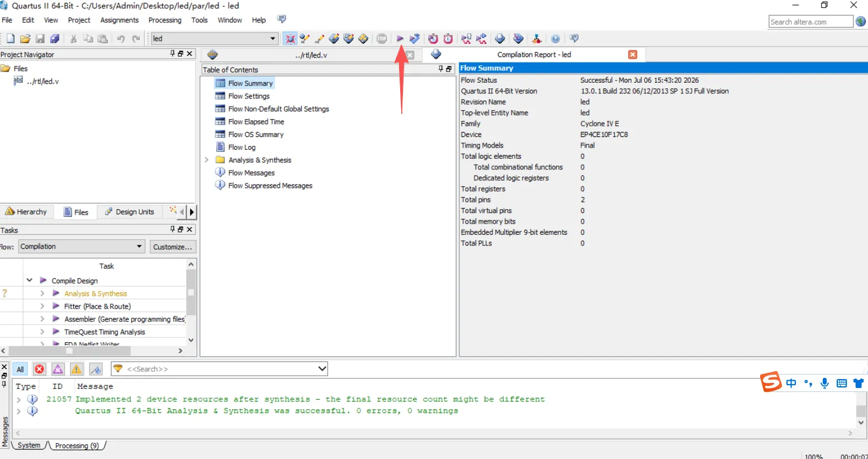Expand Analysis & Synthesis folder in Table of Contents

206,160
